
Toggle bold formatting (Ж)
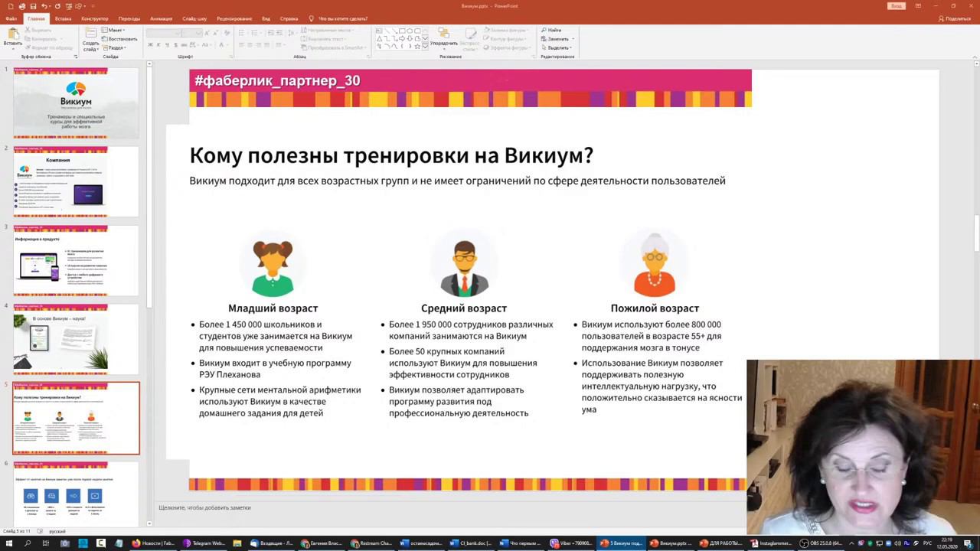tap(150, 44)
